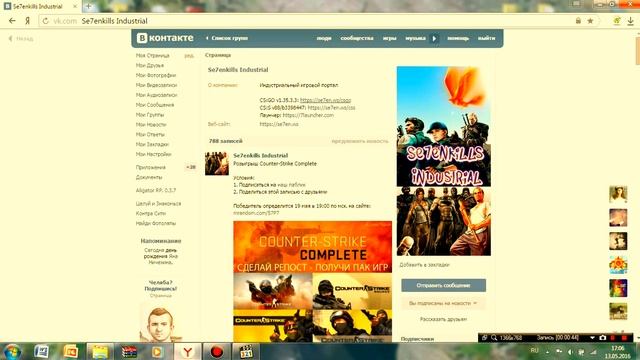
Task: Open the post author's avatar thumbnail
Action: (217, 164)
